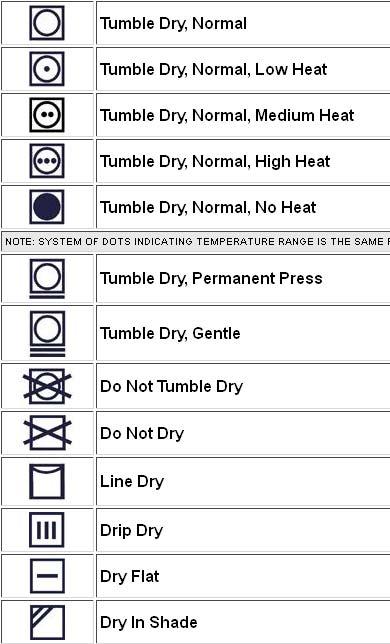Click the Gentle cycle double-underline icon

[47, 334]
